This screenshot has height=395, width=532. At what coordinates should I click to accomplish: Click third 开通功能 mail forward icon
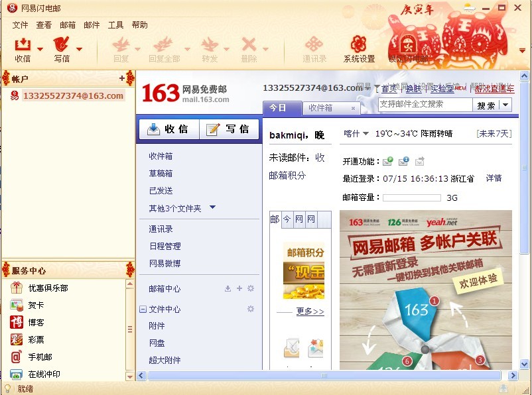[x=420, y=161]
